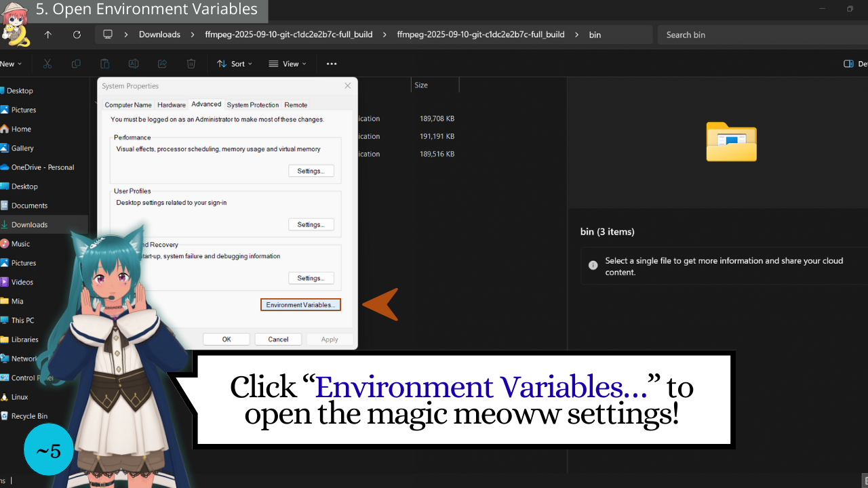
Task: Click the Linux penguin icon in sidebar
Action: pyautogui.click(x=4, y=396)
